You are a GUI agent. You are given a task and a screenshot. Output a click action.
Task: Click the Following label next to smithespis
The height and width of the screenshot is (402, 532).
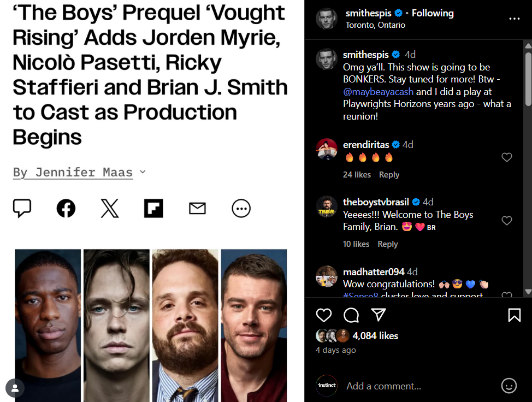433,13
